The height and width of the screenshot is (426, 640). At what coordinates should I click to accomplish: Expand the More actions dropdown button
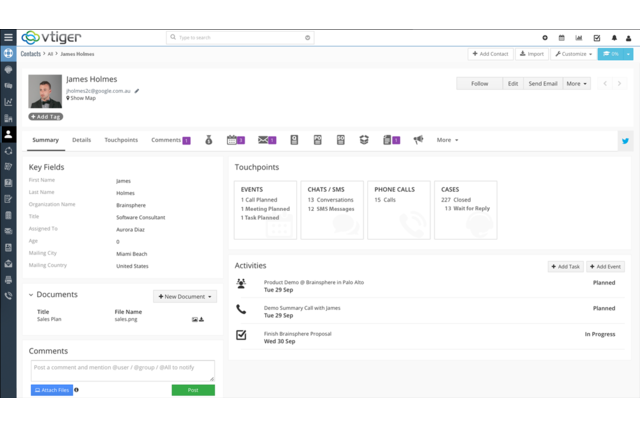[576, 84]
